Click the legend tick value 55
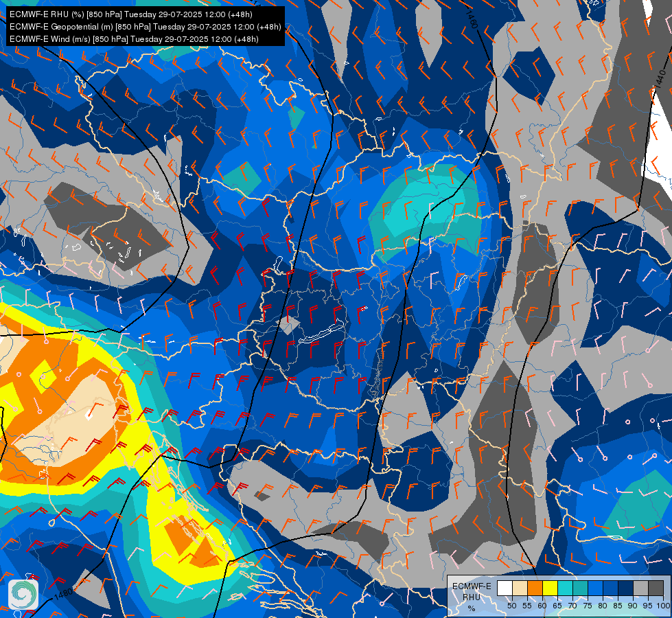 527,606
